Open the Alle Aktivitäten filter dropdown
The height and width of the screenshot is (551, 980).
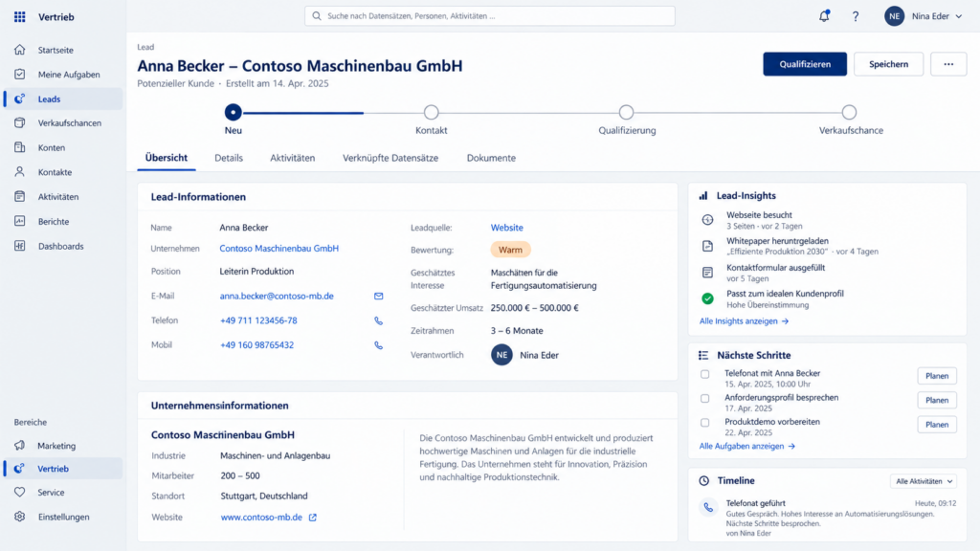(924, 481)
